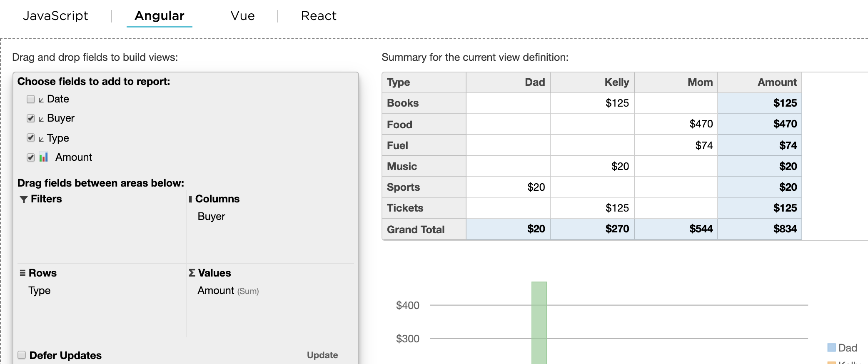Select the Tickets row header
868x364 pixels.
[424, 208]
